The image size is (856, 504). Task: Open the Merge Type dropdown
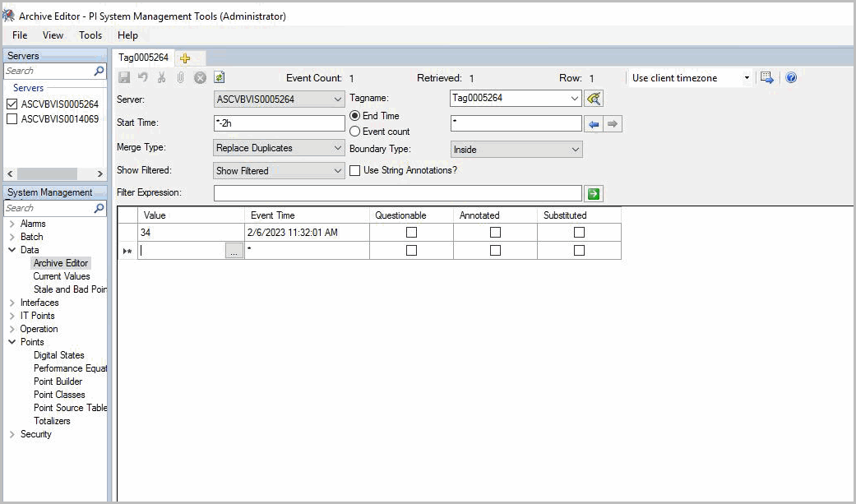pos(279,148)
